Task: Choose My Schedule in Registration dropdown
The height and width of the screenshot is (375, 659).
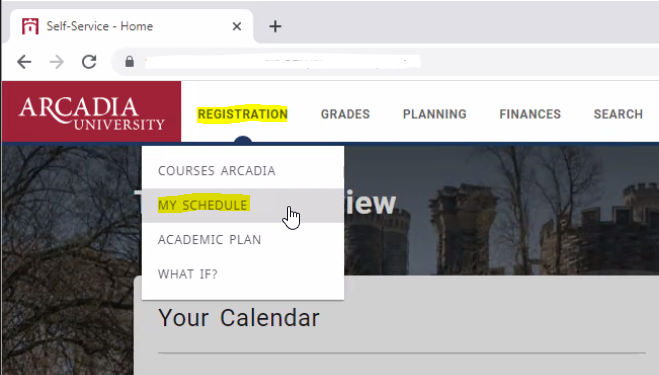Action: (x=243, y=205)
